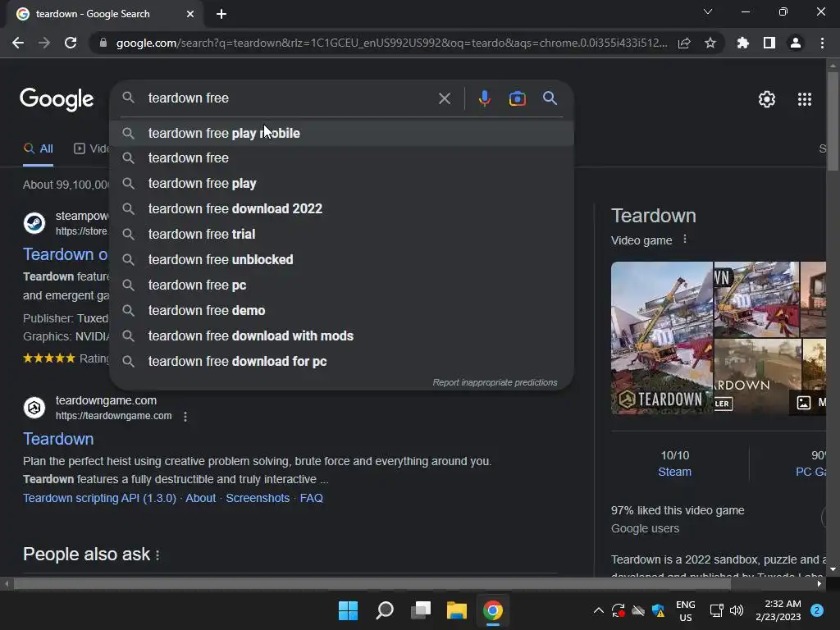The width and height of the screenshot is (840, 630).
Task: Open more options for teardowngame.com result
Action: [x=185, y=416]
